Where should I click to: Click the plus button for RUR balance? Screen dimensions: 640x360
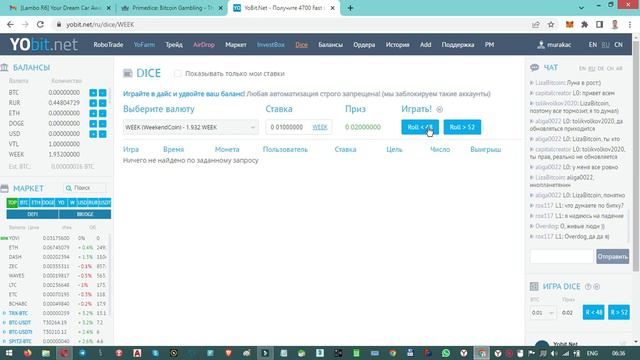point(93,103)
